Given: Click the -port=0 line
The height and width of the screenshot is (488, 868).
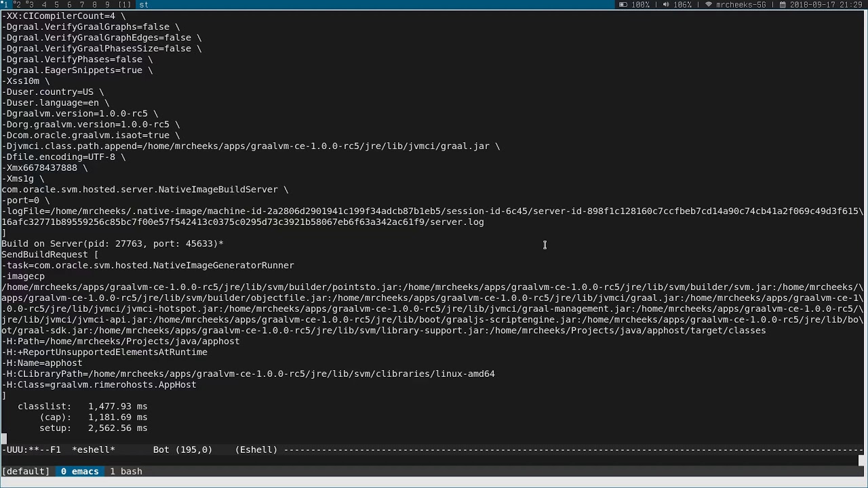Looking at the screenshot, I should (26, 200).
